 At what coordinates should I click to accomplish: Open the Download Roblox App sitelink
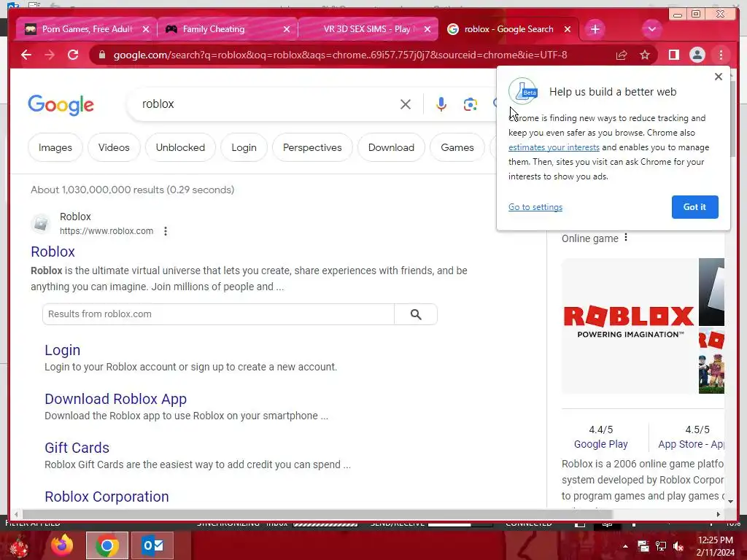(116, 399)
